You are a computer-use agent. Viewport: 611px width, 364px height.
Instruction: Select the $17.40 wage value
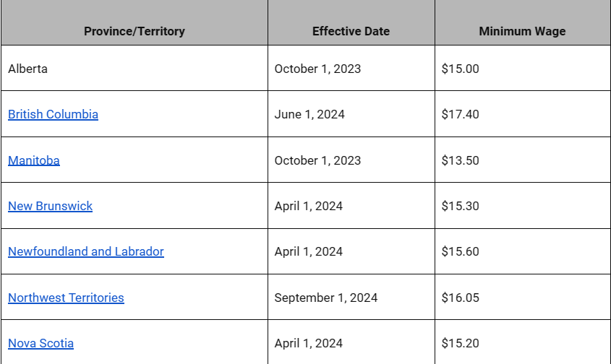(460, 114)
